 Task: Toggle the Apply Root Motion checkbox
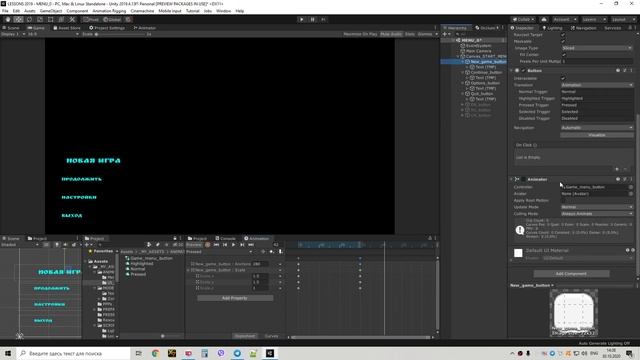point(564,200)
